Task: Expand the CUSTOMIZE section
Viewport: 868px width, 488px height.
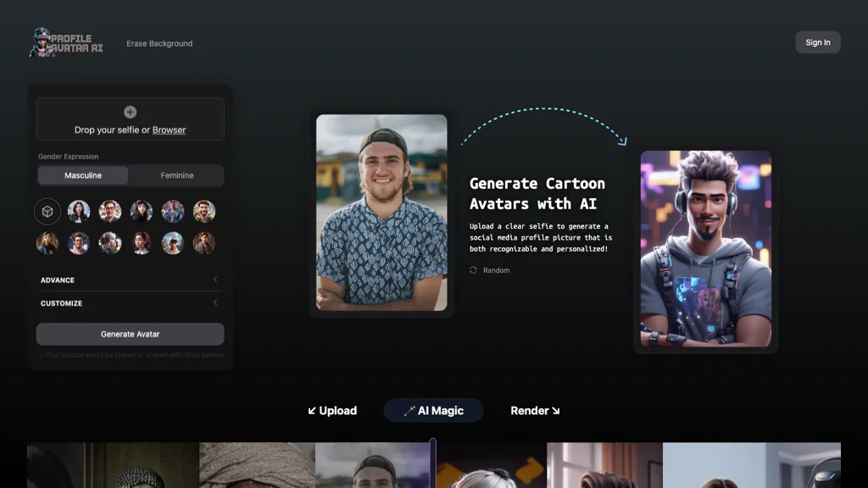Action: (x=130, y=303)
